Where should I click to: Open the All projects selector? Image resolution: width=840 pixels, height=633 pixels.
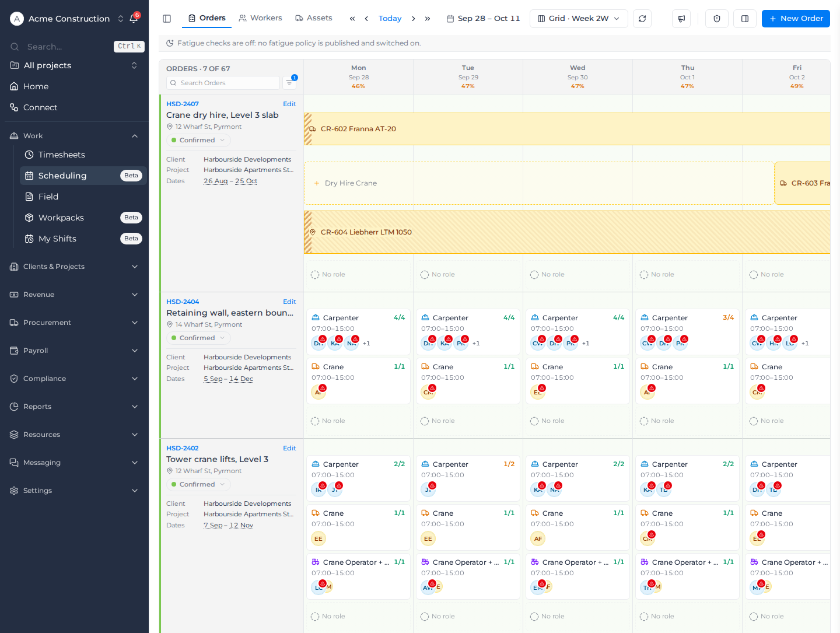click(x=74, y=65)
